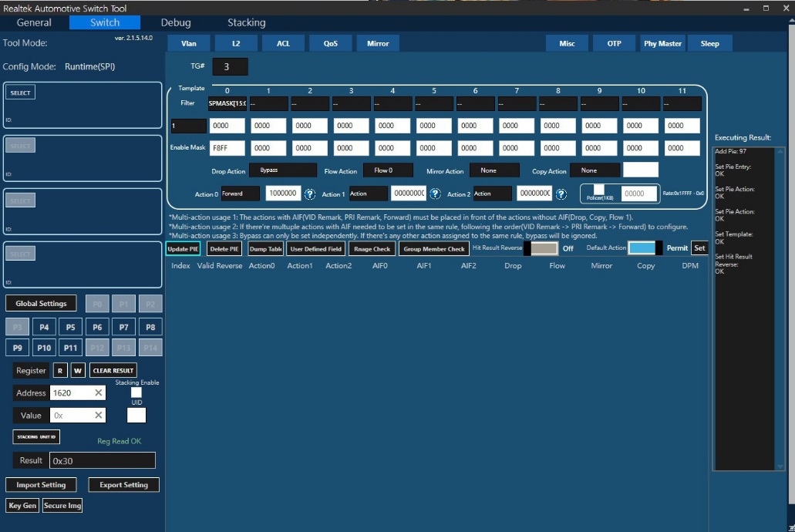Click Import Setting button
This screenshot has width=795, height=532.
41,485
